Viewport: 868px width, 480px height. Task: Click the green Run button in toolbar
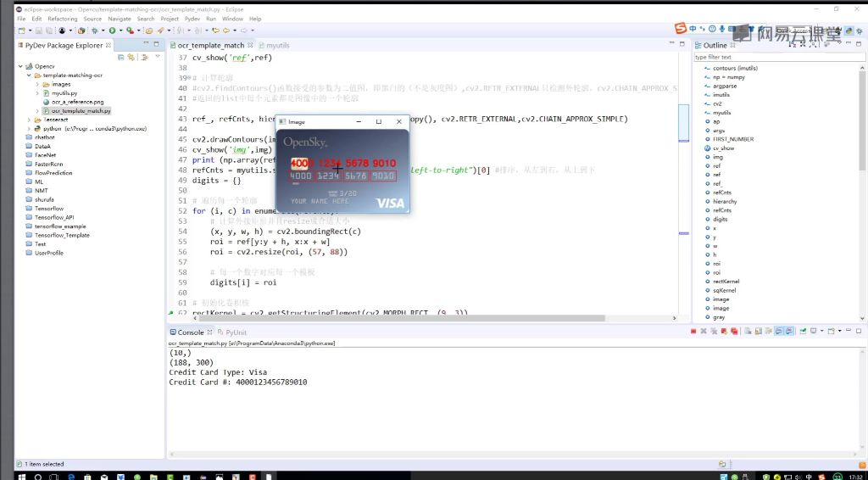click(x=112, y=31)
